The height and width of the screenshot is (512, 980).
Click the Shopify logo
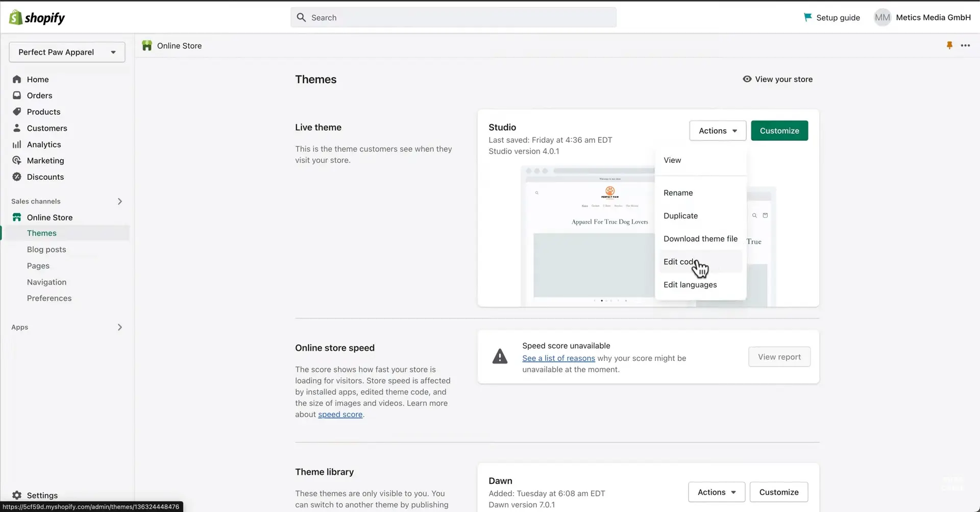pyautogui.click(x=37, y=18)
